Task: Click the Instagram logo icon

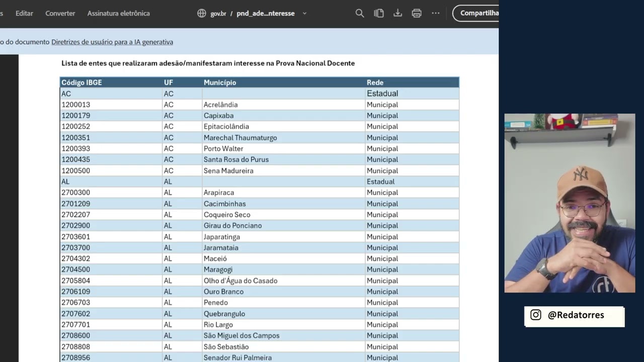Action: point(536,315)
